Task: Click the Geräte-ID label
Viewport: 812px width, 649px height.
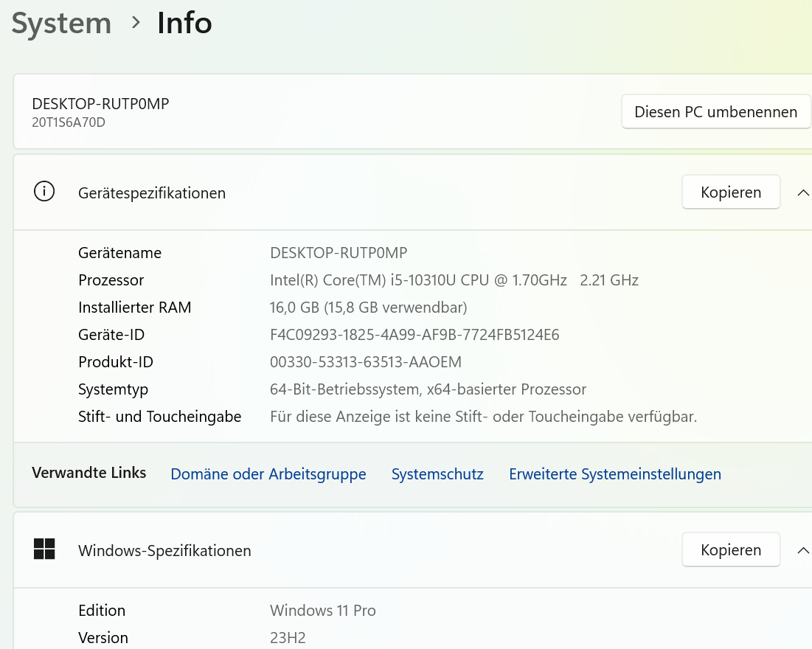Action: [x=111, y=335]
